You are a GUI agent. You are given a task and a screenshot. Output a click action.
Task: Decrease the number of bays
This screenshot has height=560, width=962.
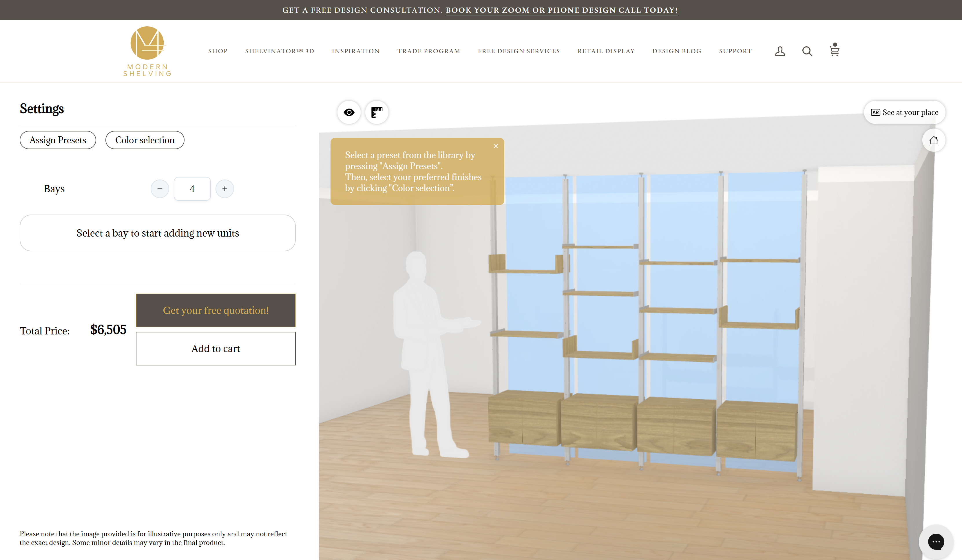160,189
